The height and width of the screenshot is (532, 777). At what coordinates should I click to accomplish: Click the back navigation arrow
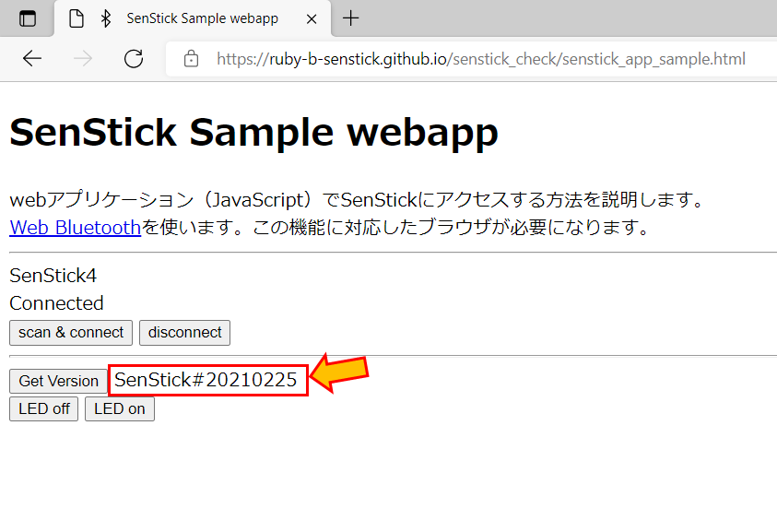click(32, 58)
